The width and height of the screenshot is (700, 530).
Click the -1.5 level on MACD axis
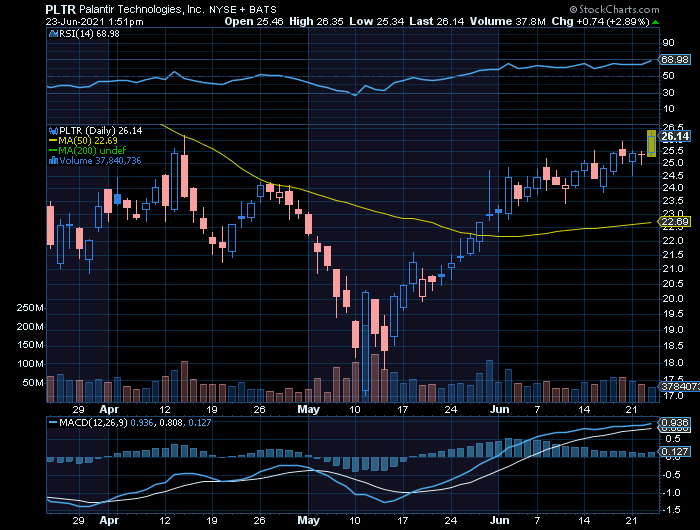[x=671, y=510]
